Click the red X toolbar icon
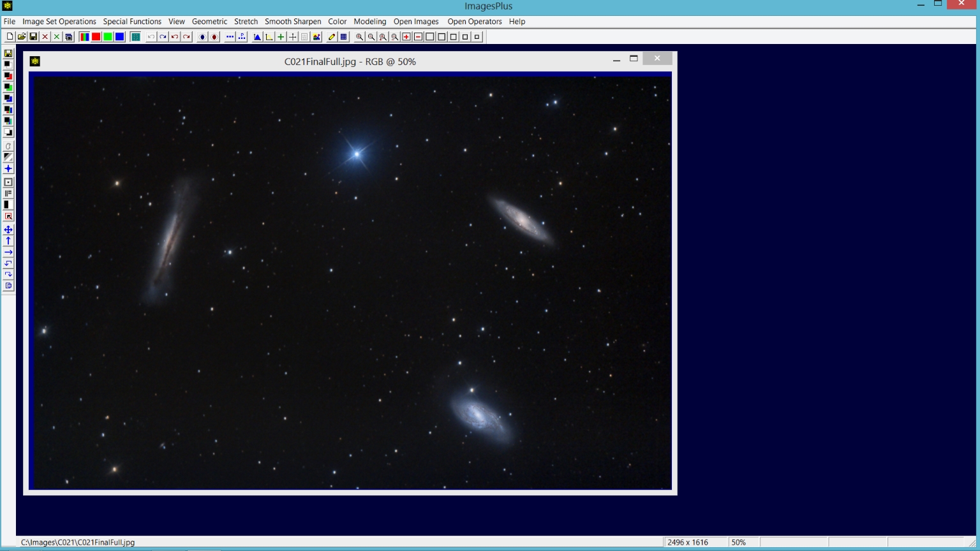 pyautogui.click(x=45, y=37)
